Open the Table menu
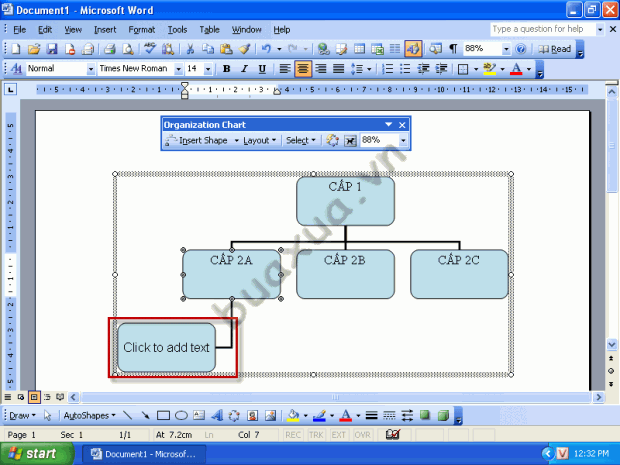 coord(209,30)
